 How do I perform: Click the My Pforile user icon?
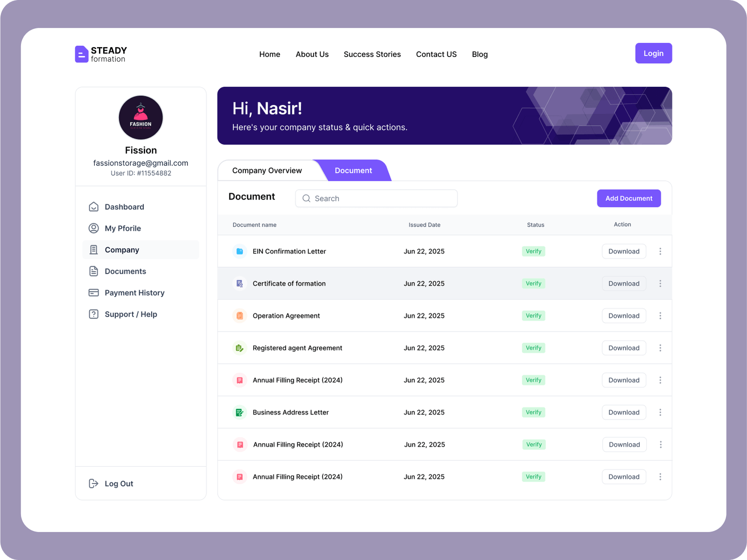point(93,228)
